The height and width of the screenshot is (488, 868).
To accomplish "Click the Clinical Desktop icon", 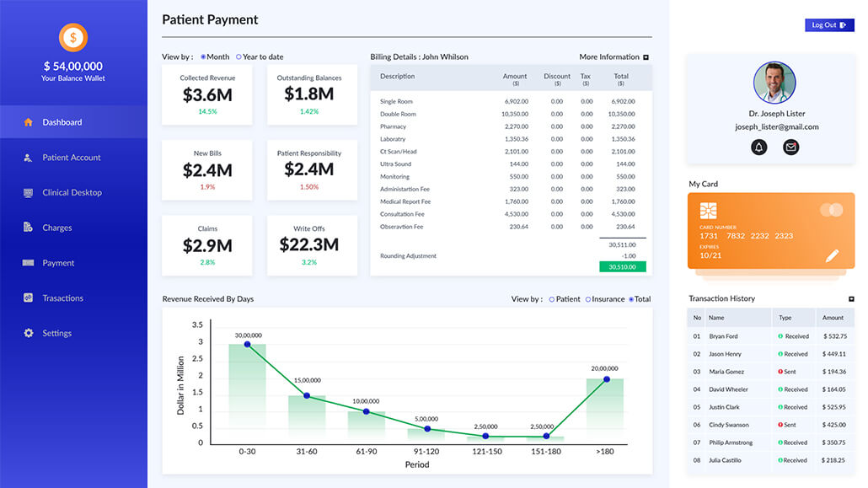I will pyautogui.click(x=28, y=192).
